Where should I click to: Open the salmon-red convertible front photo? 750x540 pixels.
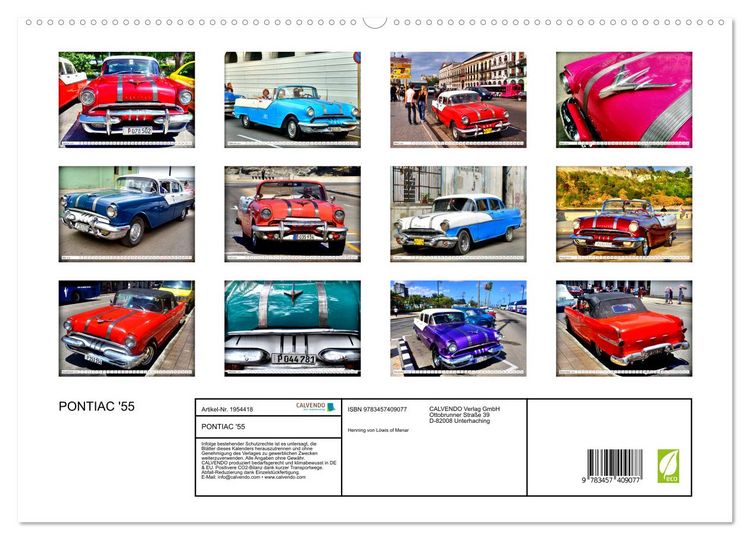pyautogui.click(x=292, y=214)
